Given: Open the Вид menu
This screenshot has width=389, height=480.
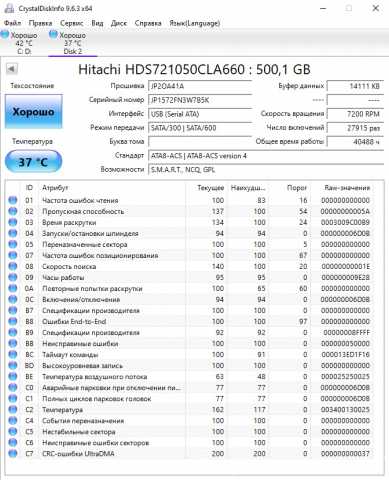Looking at the screenshot, I should coord(97,23).
